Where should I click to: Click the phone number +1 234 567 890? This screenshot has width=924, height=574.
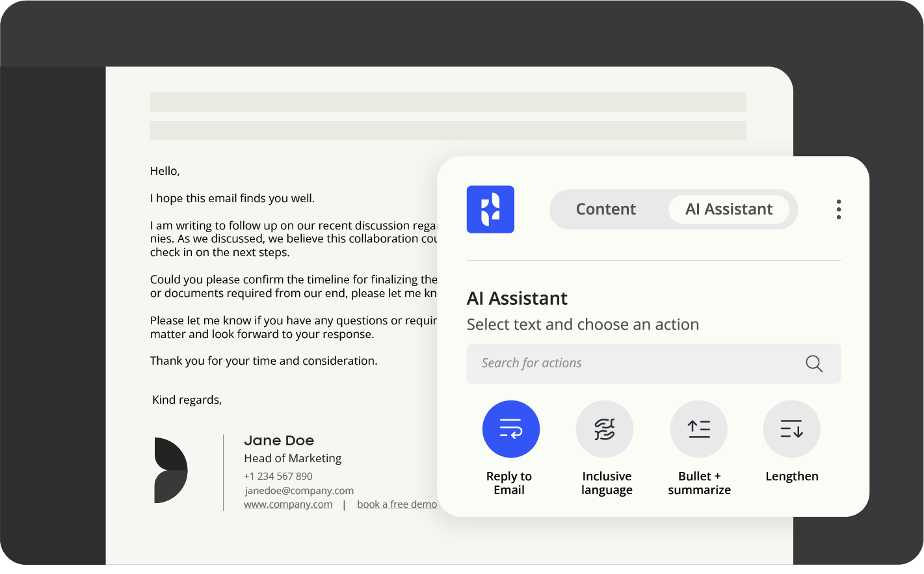(x=278, y=476)
